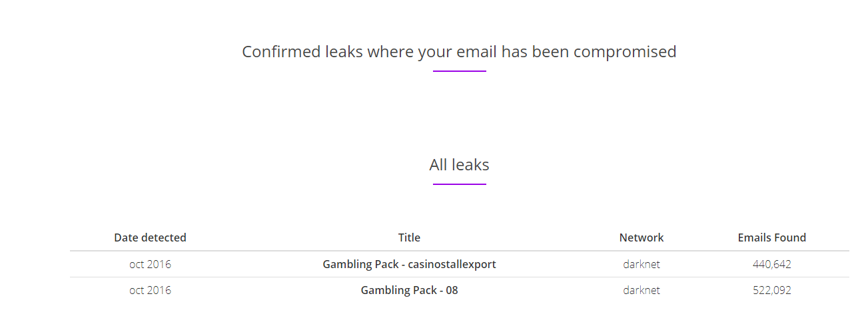868x316 pixels.
Task: Click purple underline beneath "All leaks"
Action: (459, 184)
